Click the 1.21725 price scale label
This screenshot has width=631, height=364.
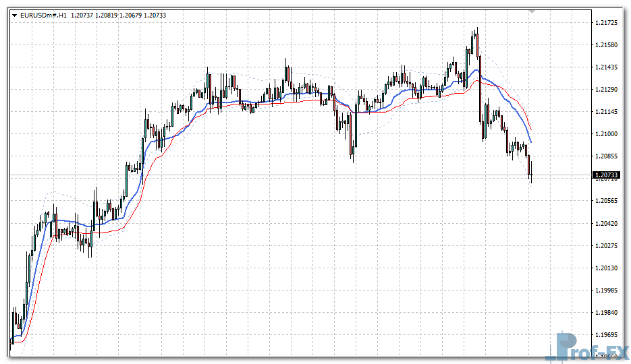coord(607,23)
